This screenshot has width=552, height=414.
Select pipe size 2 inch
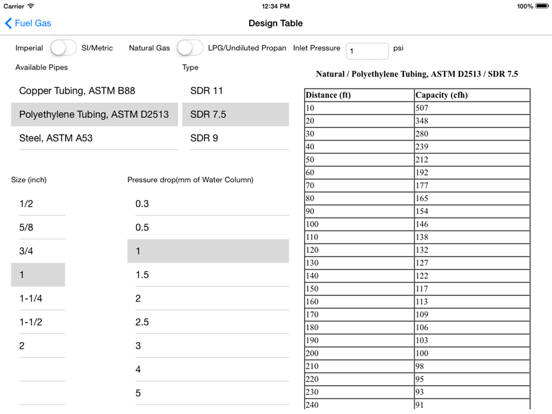pos(38,346)
